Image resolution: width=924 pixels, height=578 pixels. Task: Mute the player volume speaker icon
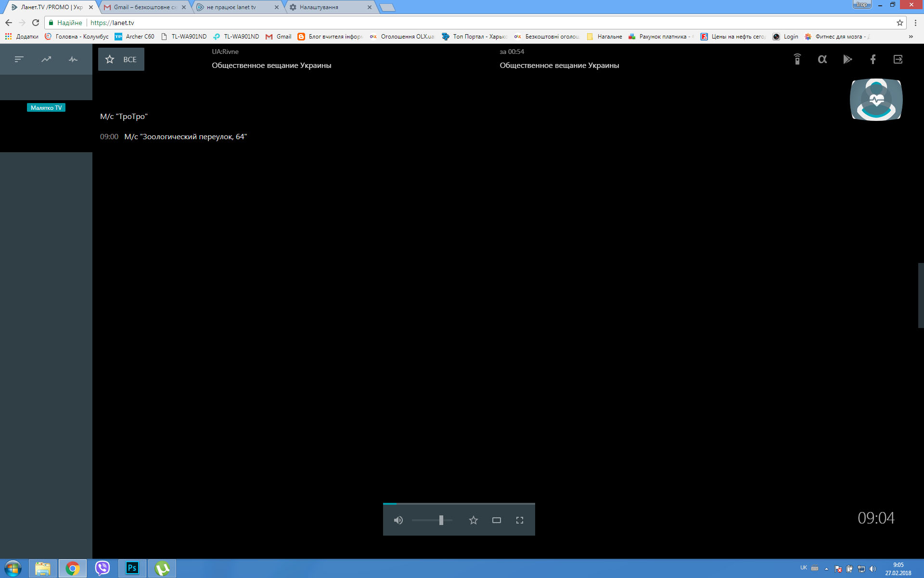coord(398,520)
